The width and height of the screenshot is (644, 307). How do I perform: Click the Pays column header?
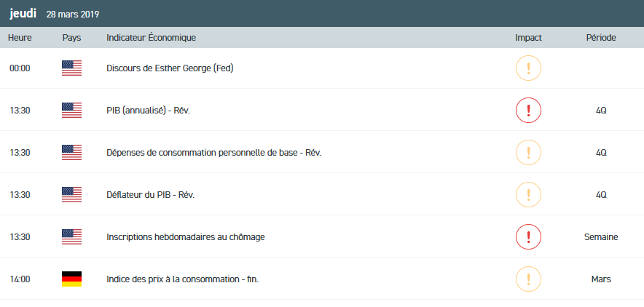[72, 37]
